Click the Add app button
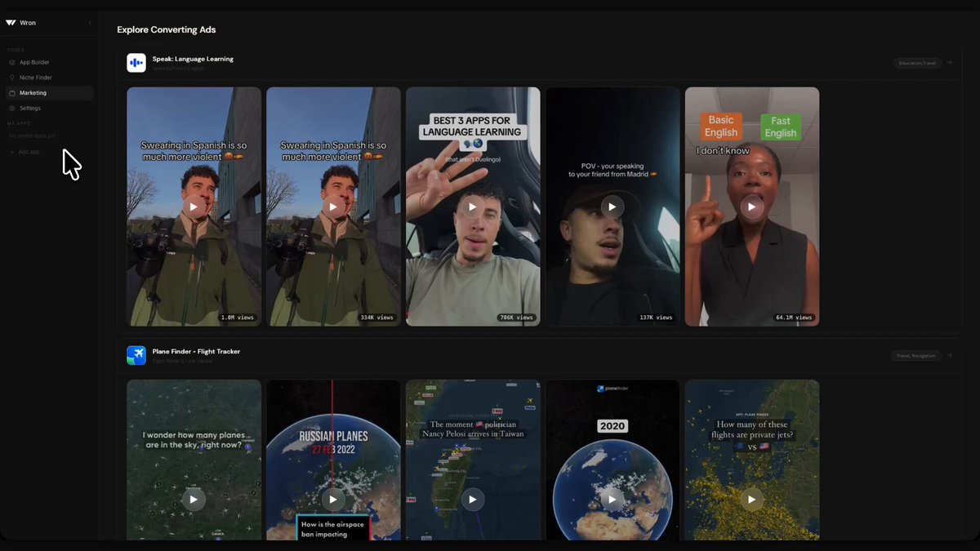Screen dimensions: 980x551 (25, 152)
